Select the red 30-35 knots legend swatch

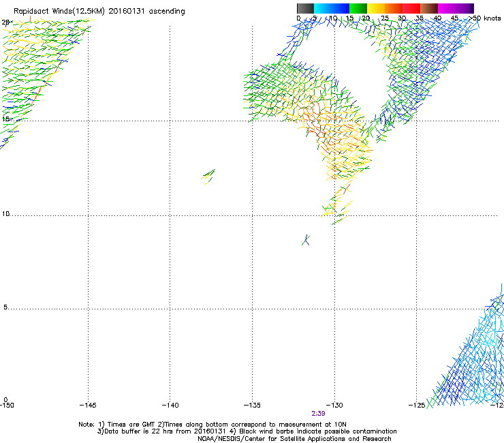411,8
